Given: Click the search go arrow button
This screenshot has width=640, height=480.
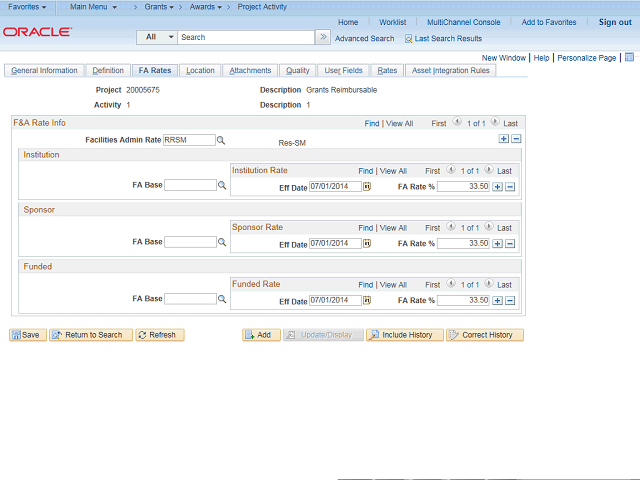Looking at the screenshot, I should coord(323,37).
